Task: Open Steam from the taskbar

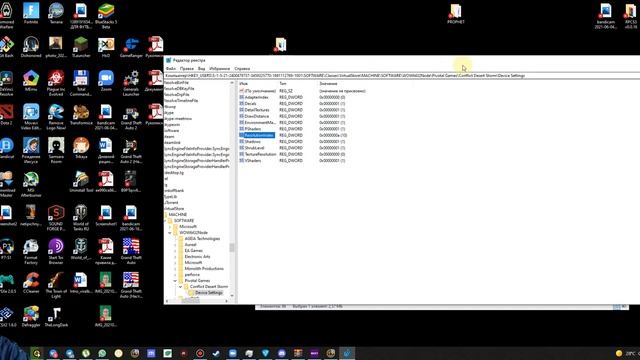Action: point(216,353)
